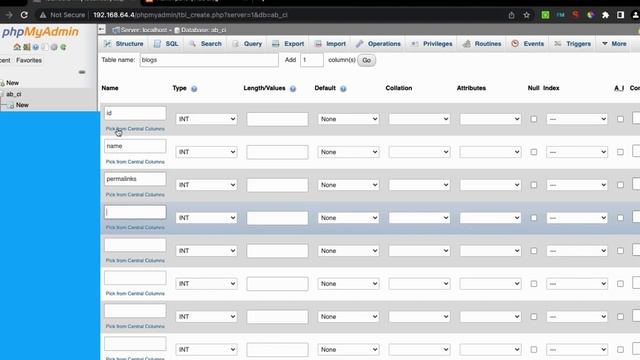
Task: Reload the browser page
Action: [24, 15]
